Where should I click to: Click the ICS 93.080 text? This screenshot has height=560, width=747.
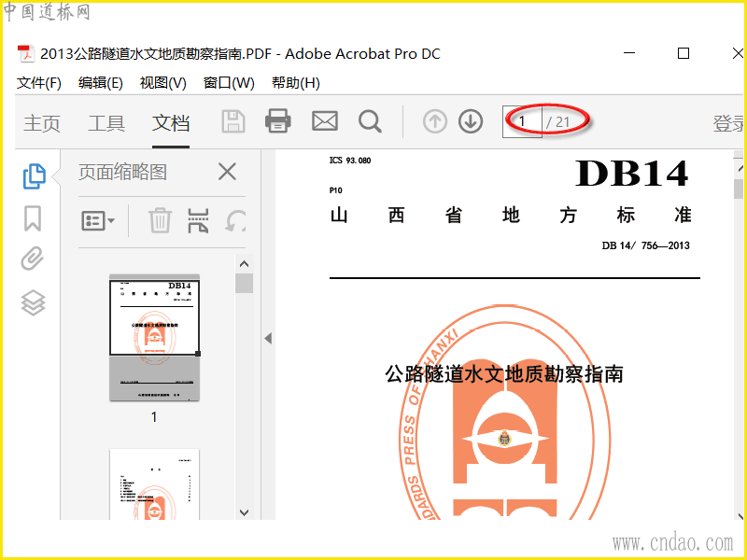coord(349,161)
